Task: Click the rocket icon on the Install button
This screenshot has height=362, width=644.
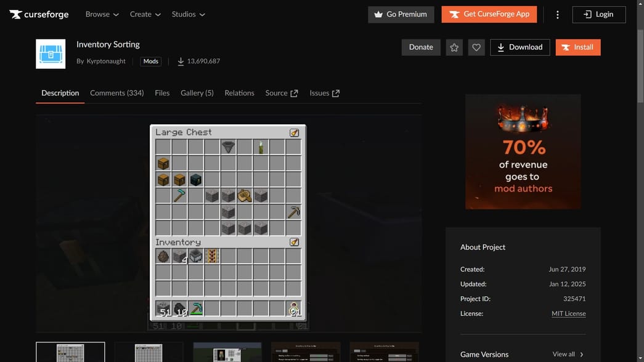Action: [565, 47]
